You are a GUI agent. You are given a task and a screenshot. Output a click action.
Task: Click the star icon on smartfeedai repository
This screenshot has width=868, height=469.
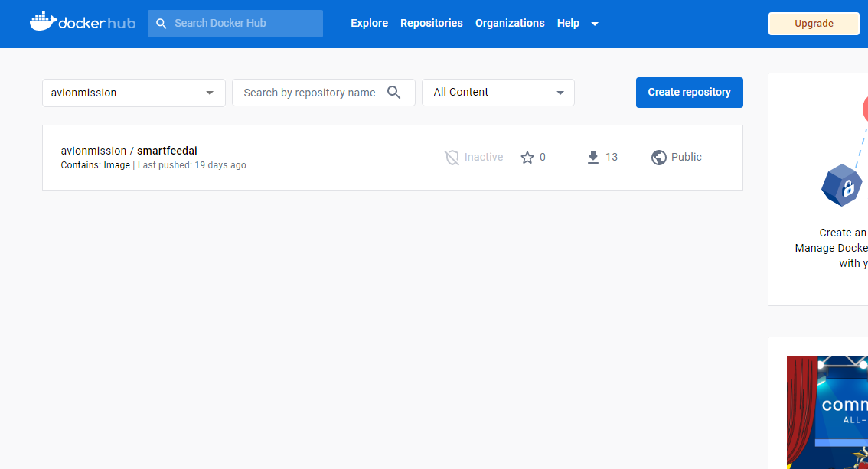coord(527,157)
